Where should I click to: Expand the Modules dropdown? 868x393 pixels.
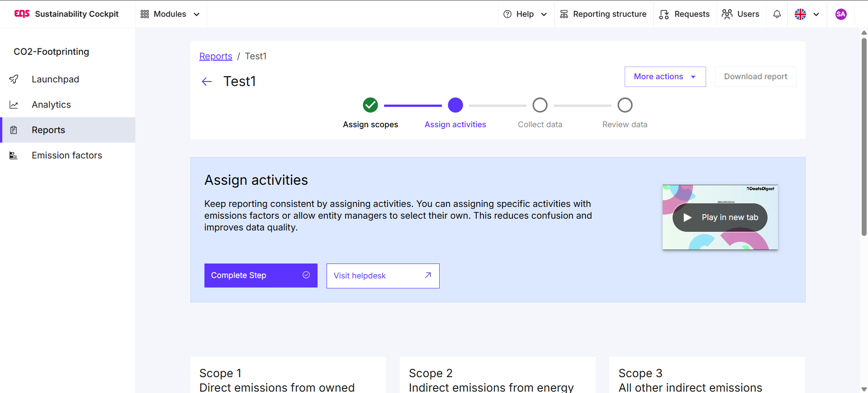coord(170,14)
